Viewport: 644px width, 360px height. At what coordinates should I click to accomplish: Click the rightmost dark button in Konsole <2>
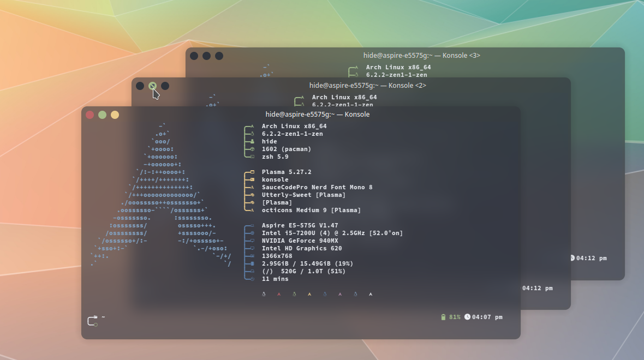point(165,86)
